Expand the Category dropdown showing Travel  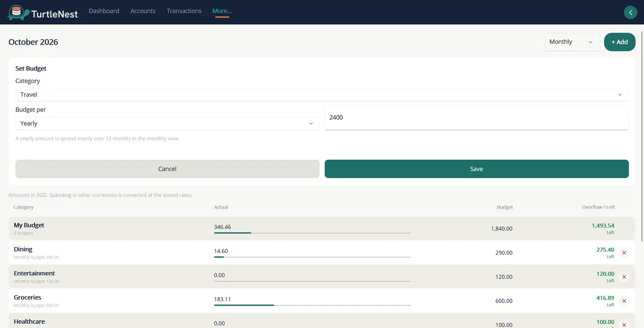click(x=322, y=94)
